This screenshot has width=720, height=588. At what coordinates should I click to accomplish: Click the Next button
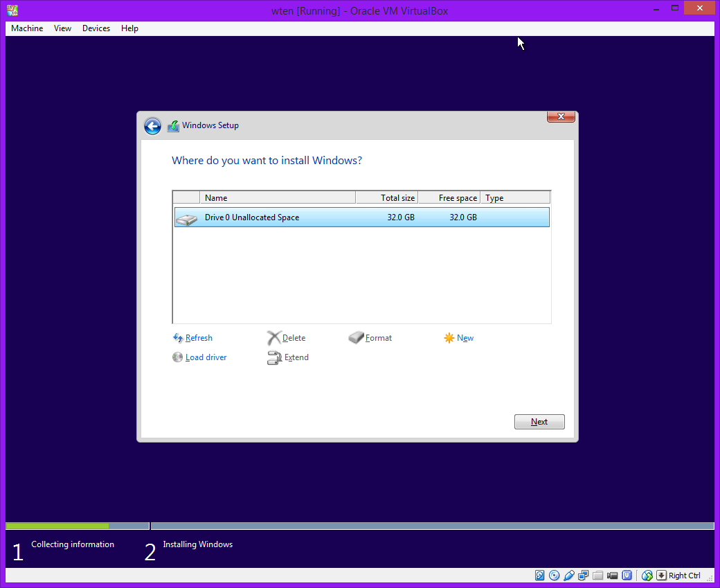(x=539, y=422)
